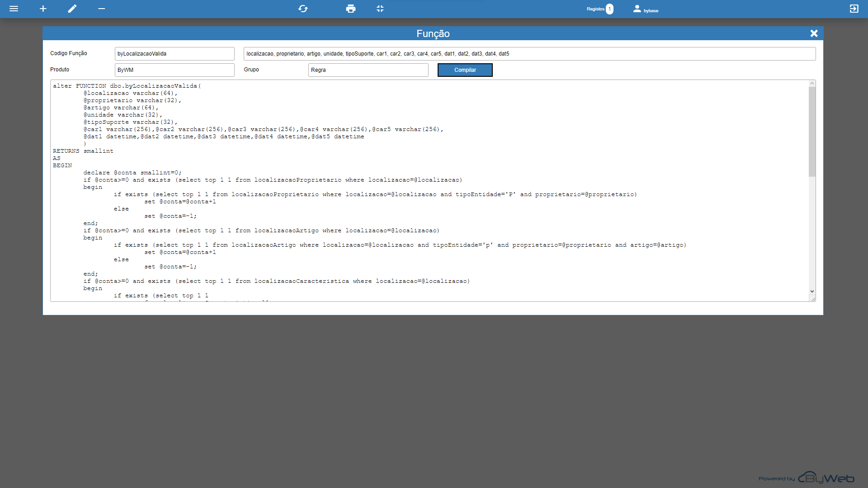
Task: Click the logout exit icon
Action: (854, 9)
